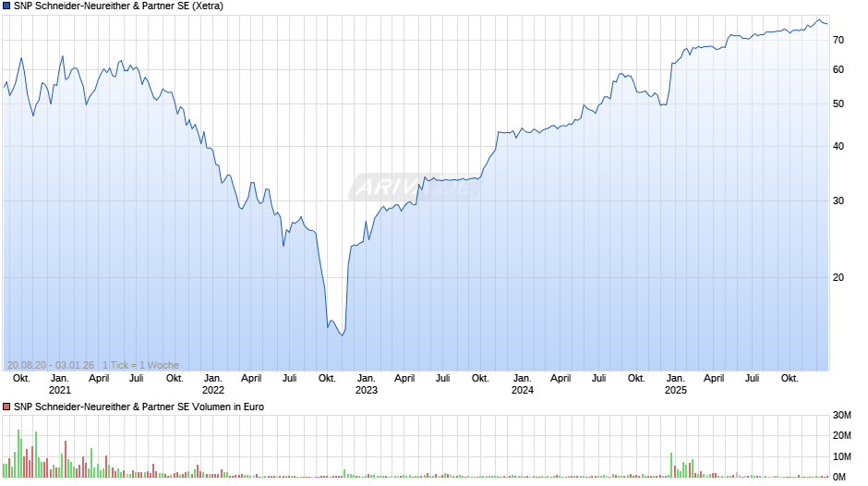Click the 70 price axis label
This screenshot has height=486, width=868.
click(x=838, y=40)
